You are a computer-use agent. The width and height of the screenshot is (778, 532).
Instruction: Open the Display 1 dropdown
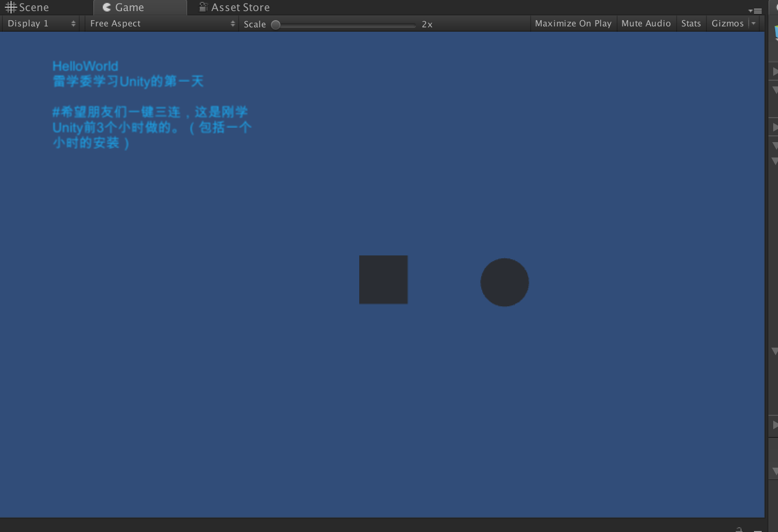pyautogui.click(x=41, y=24)
